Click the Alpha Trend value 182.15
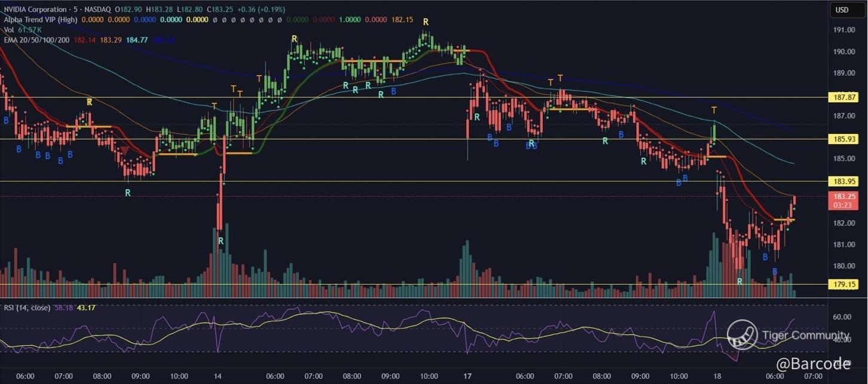 (402, 19)
